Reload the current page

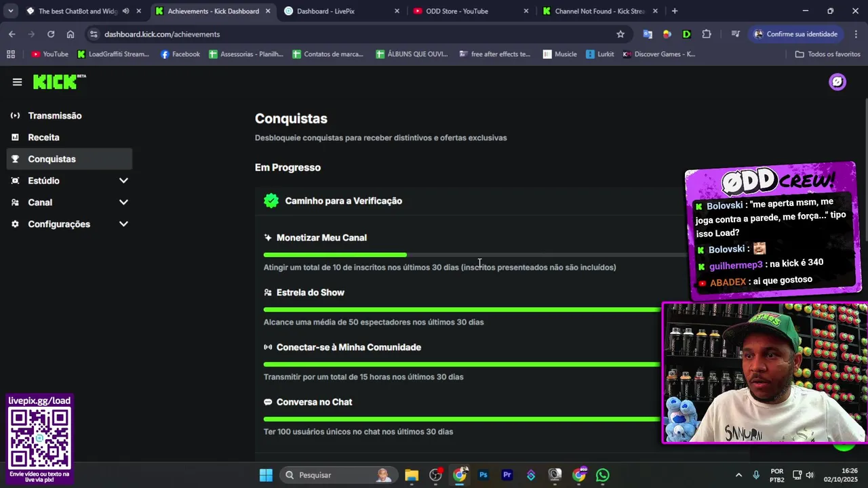point(51,34)
